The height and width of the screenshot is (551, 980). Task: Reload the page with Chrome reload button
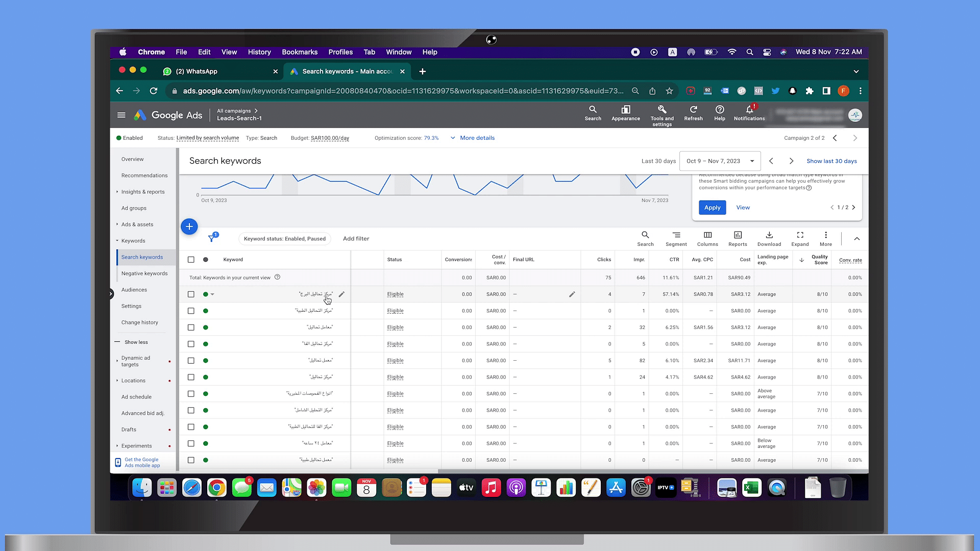click(x=154, y=91)
